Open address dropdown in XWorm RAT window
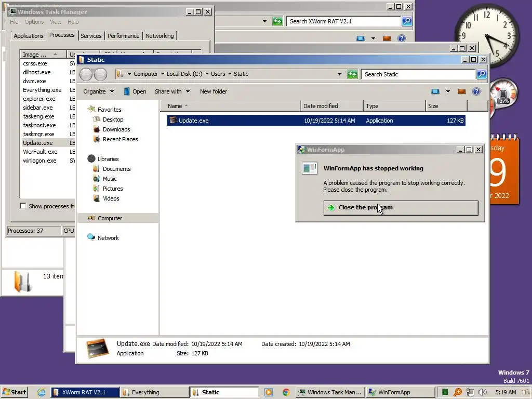Viewport: 532px width, 399px height. [264, 21]
